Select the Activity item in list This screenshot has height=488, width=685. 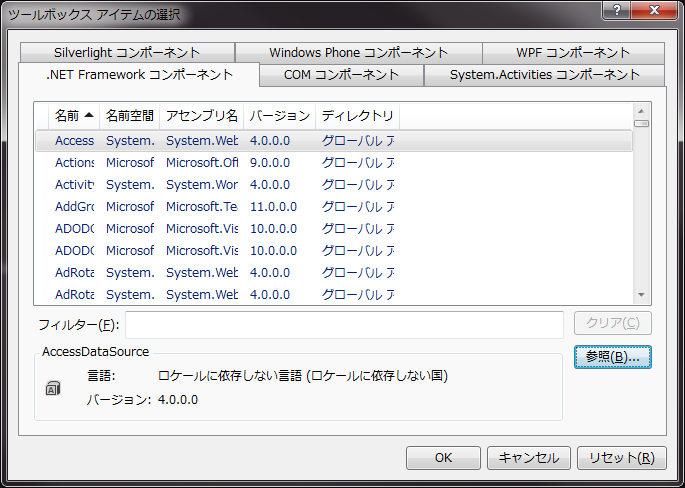click(x=74, y=185)
